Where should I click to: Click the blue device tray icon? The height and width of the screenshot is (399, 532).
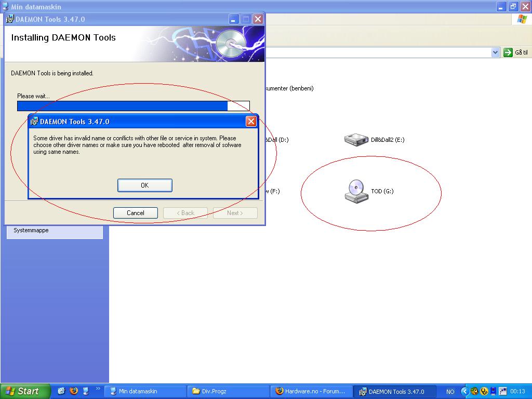pos(494,392)
